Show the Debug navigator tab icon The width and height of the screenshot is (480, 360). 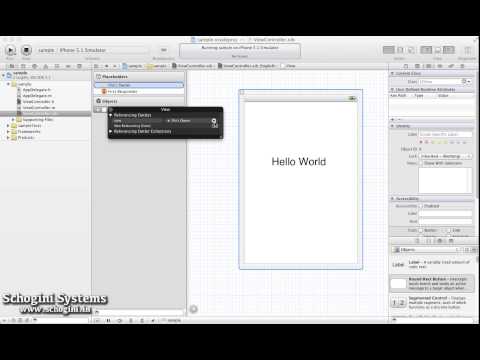pos(57,66)
